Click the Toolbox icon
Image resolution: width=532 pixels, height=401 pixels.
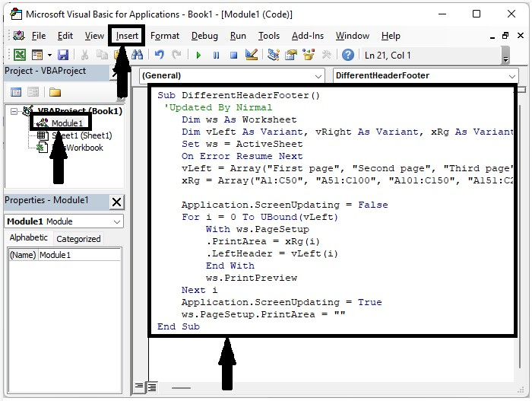[326, 55]
